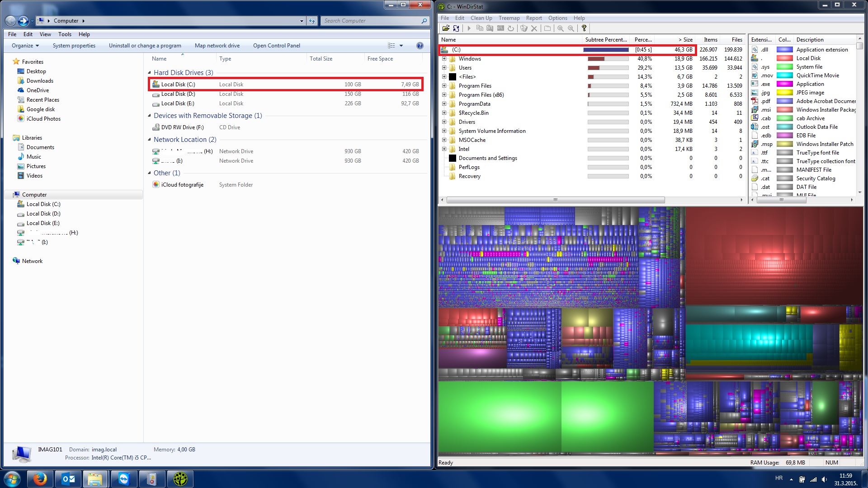This screenshot has width=868, height=488.
Task: Click Uninstall or change a program
Action: tap(145, 46)
